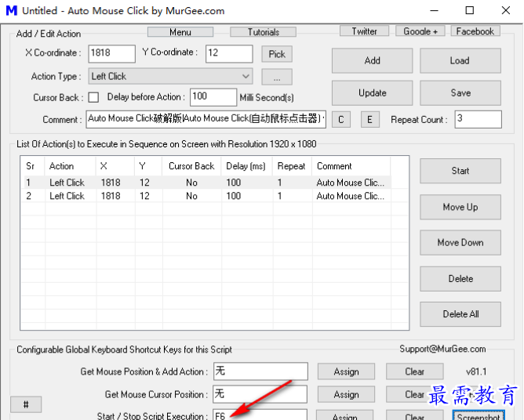Click the ellipsis button beside Action Type
Image resolution: width=524 pixels, height=420 pixels.
point(277,78)
